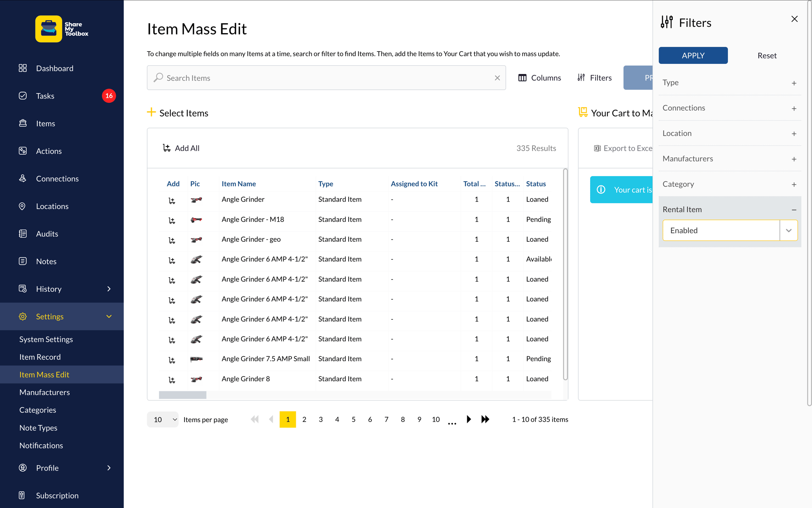Change the items per page dropdown

tap(162, 419)
